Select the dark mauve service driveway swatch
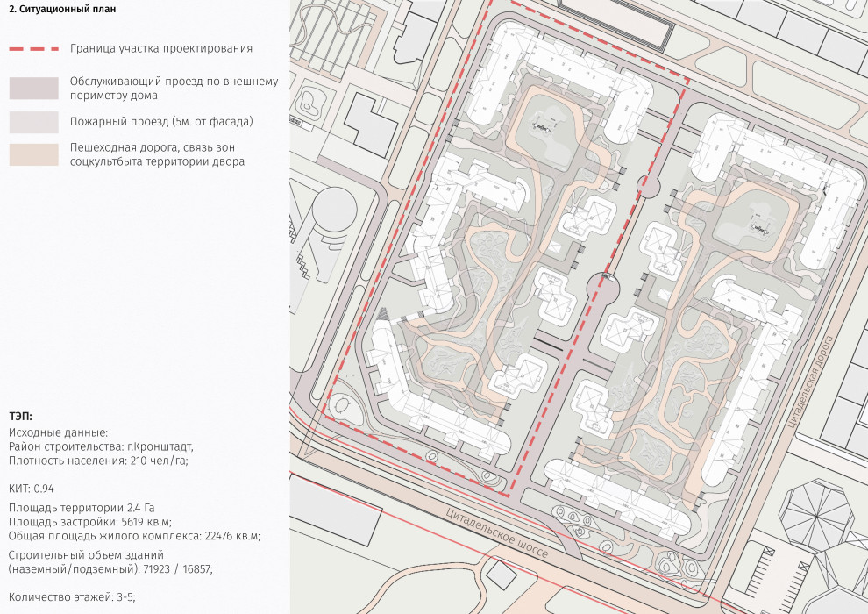The width and height of the screenshot is (868, 614). tap(34, 88)
